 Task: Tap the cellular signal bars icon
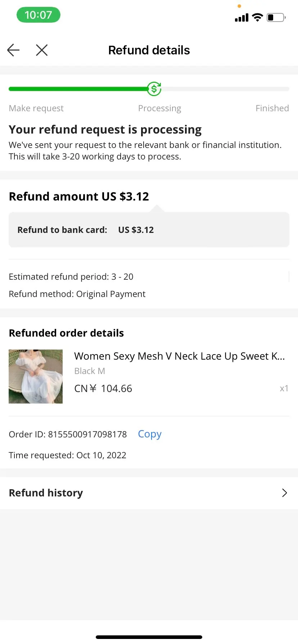pos(241,17)
